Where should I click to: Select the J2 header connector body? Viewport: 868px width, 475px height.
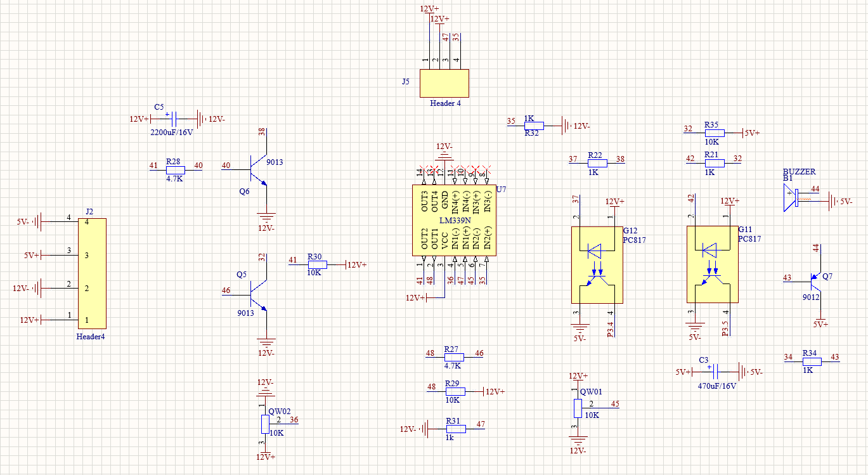pos(92,274)
